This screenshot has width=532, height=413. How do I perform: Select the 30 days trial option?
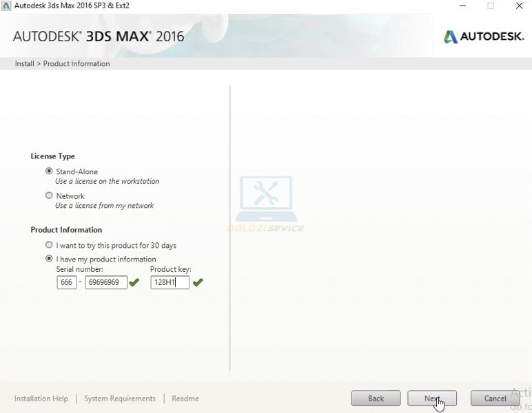coord(49,245)
